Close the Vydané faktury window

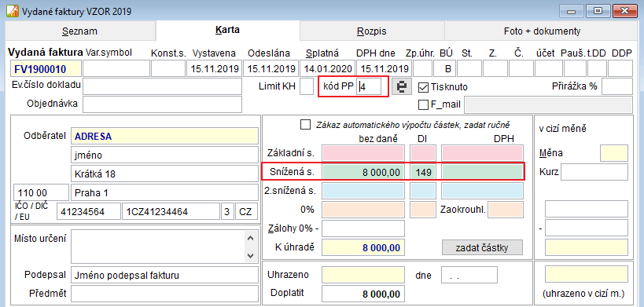624,11
